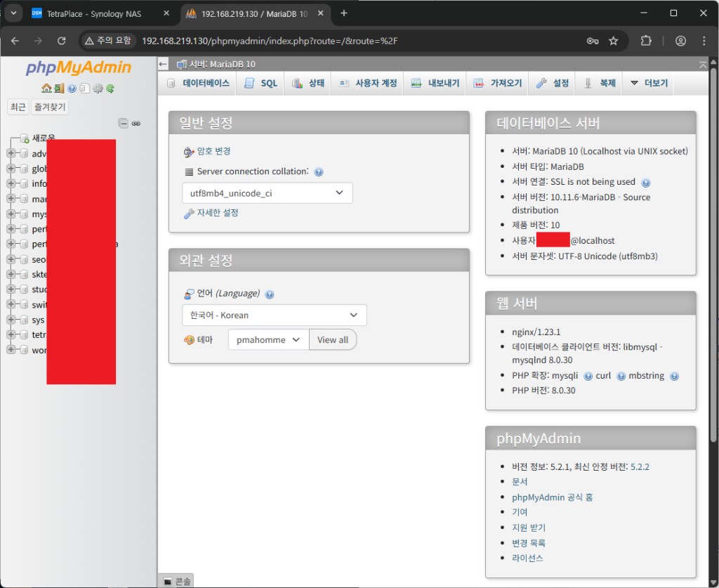Open the 내보내기 export tab
This screenshot has height=588, width=719.
point(435,83)
